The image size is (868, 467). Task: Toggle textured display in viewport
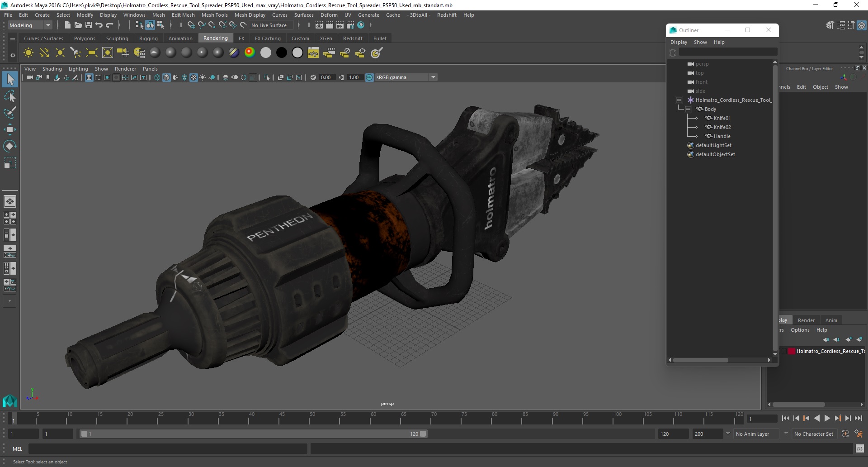(193, 77)
